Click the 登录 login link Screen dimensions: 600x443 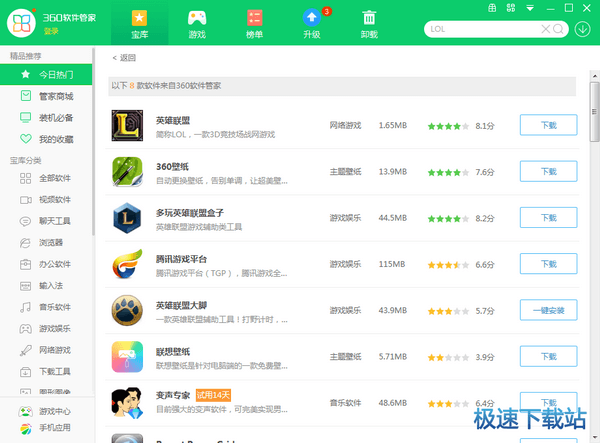tap(51, 31)
